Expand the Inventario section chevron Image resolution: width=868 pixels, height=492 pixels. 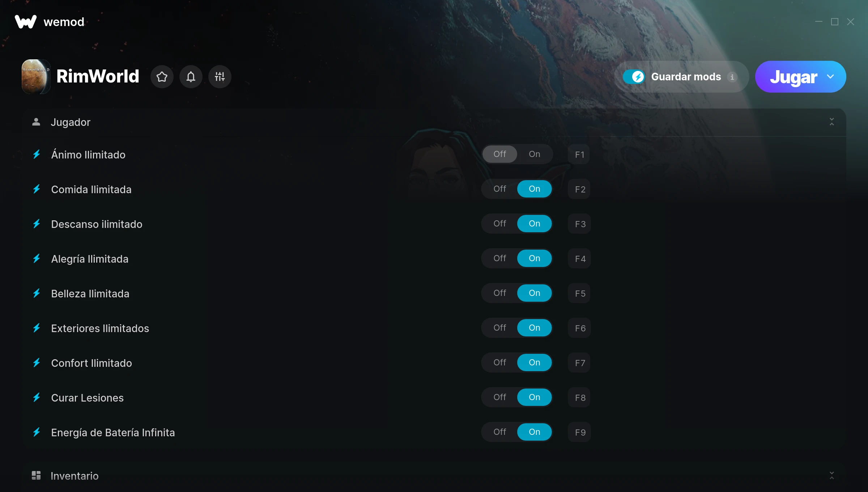pos(831,475)
